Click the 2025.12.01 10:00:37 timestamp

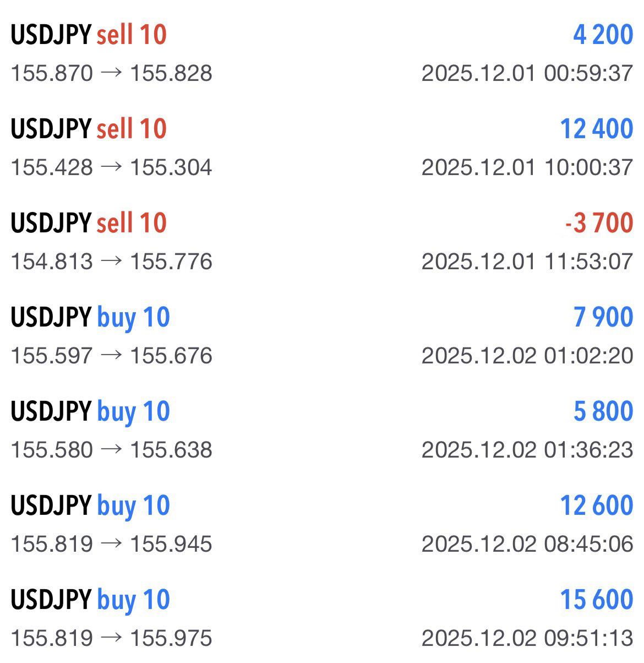tap(527, 167)
